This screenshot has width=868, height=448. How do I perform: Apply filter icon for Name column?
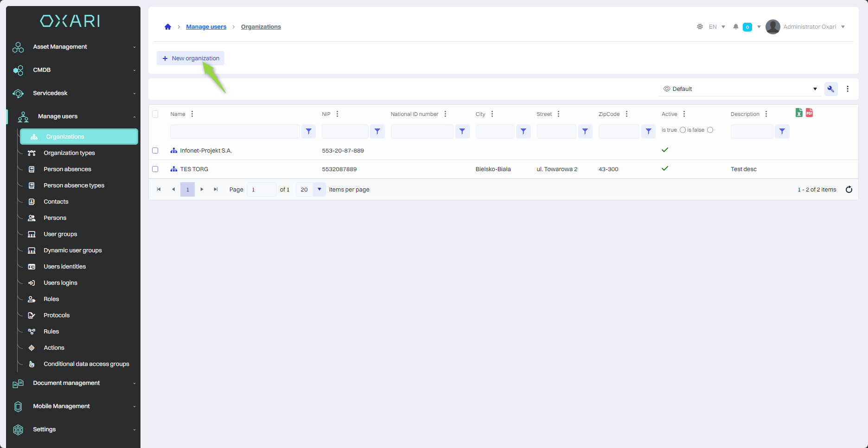(308, 132)
